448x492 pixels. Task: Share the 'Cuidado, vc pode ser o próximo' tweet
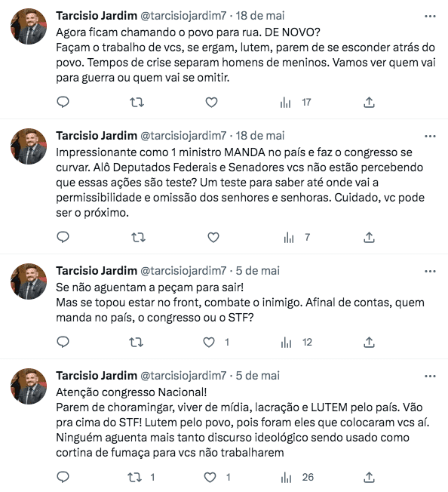pos(369,238)
